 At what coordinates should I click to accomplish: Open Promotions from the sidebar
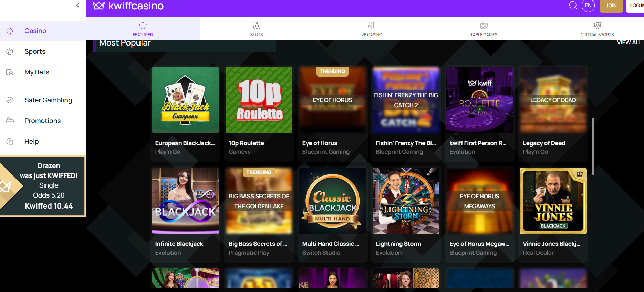43,121
